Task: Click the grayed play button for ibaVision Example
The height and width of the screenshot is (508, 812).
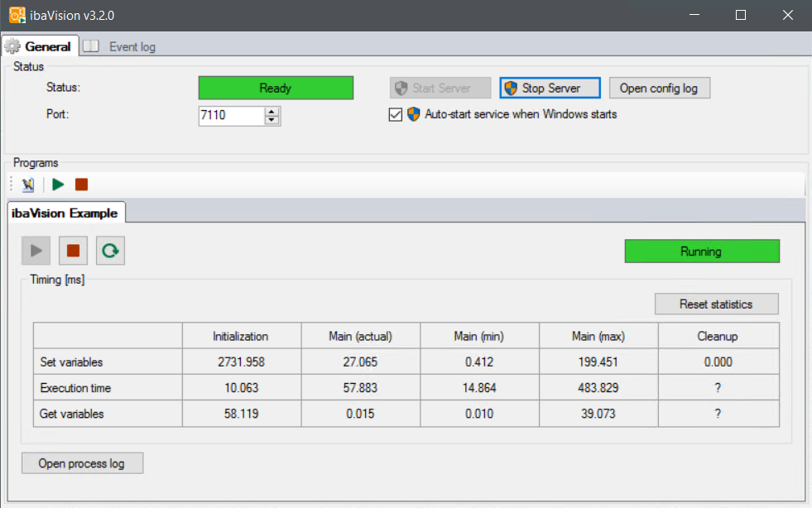Action: point(36,251)
